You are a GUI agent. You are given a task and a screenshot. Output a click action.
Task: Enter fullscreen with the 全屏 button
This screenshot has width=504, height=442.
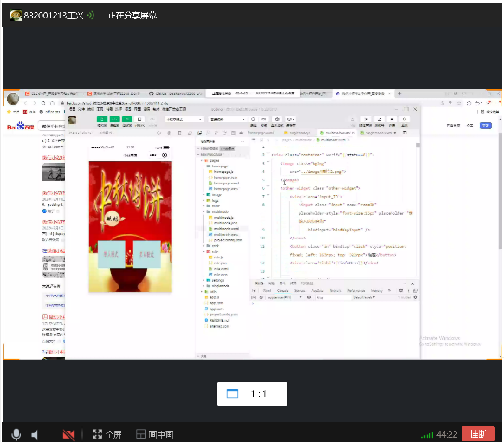click(x=107, y=435)
